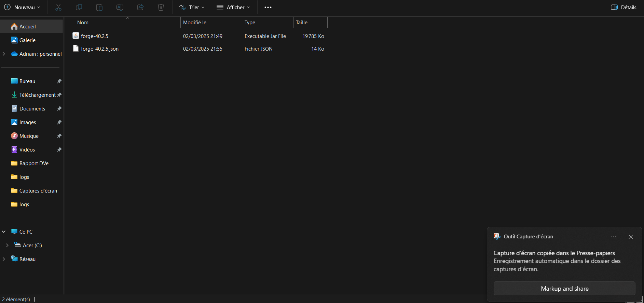Click the Paste clipboard icon
The width and height of the screenshot is (644, 303).
point(99,7)
